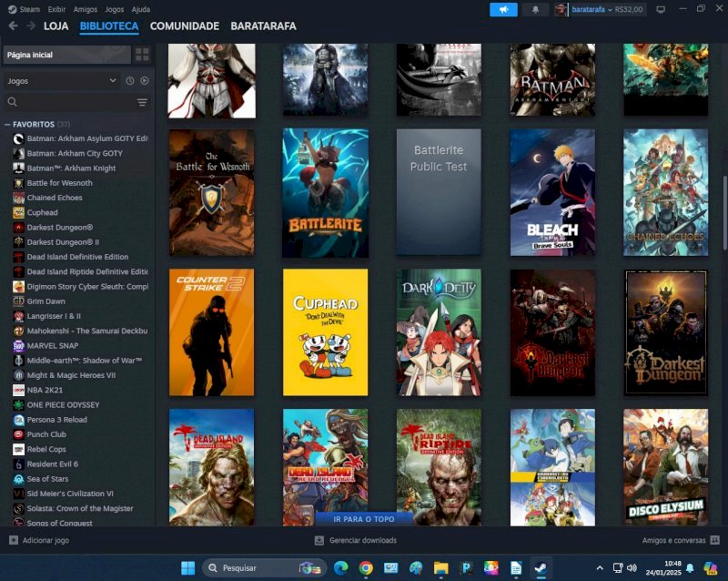This screenshot has height=581, width=728.
Task: Open the friends list icon at bottom right
Action: 715,540
